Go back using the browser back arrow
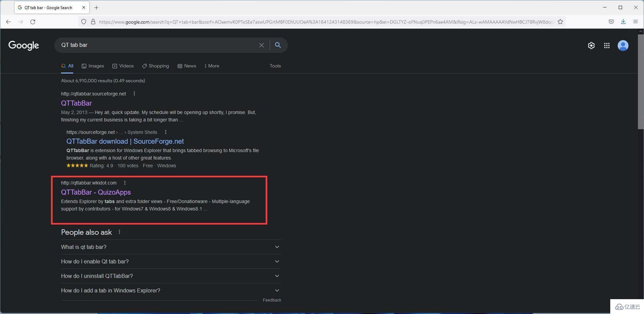This screenshot has height=314, width=644. (8, 22)
